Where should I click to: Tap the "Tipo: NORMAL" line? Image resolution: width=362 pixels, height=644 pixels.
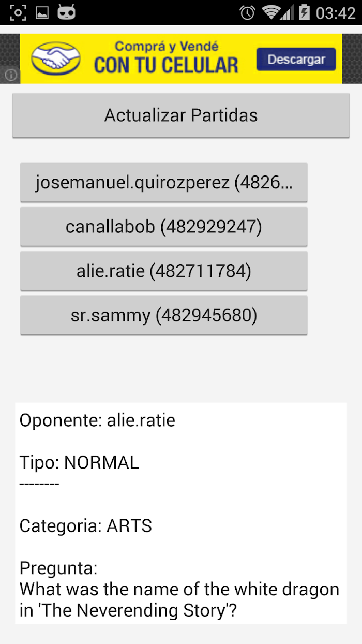coord(79,462)
